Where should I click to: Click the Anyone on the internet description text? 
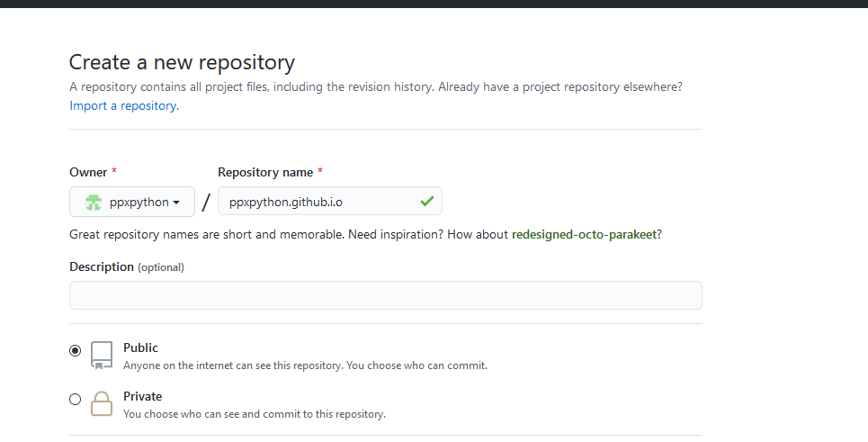[x=305, y=365]
